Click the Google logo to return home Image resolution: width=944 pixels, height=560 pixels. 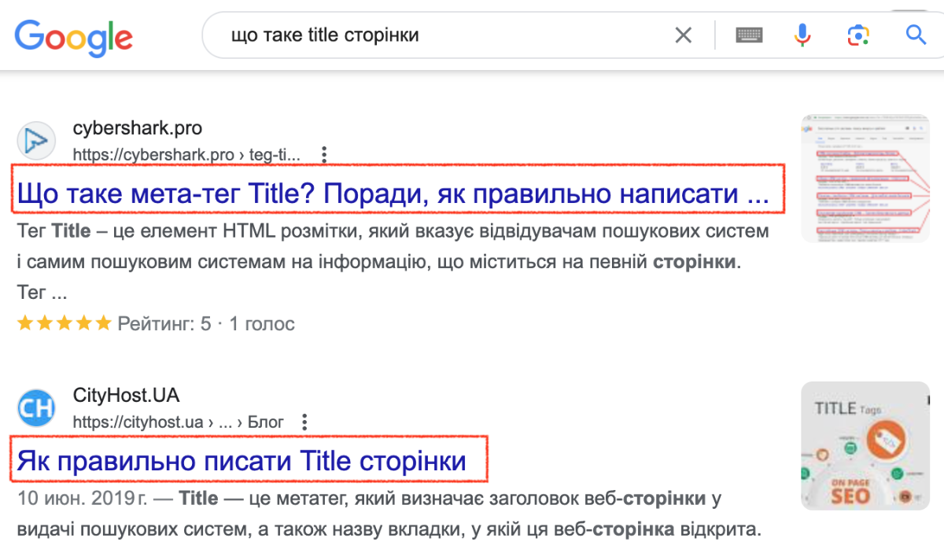click(x=73, y=36)
